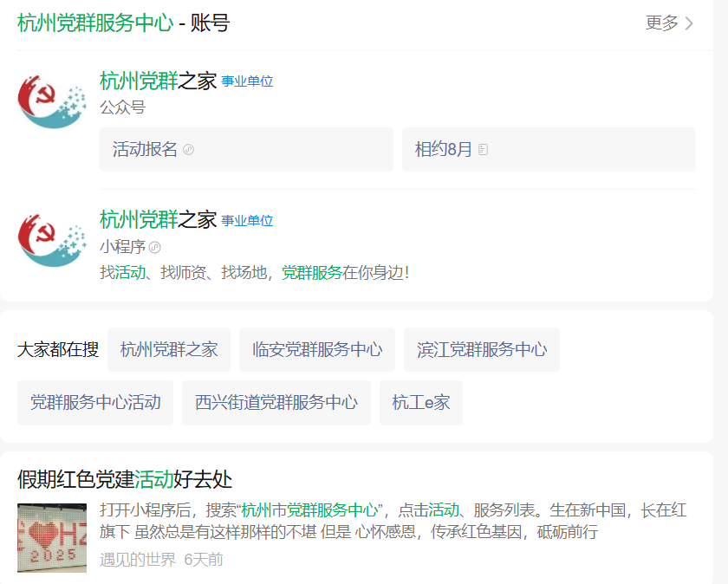
Task: Click the chevron arrow next to 更多
Action: (x=689, y=23)
